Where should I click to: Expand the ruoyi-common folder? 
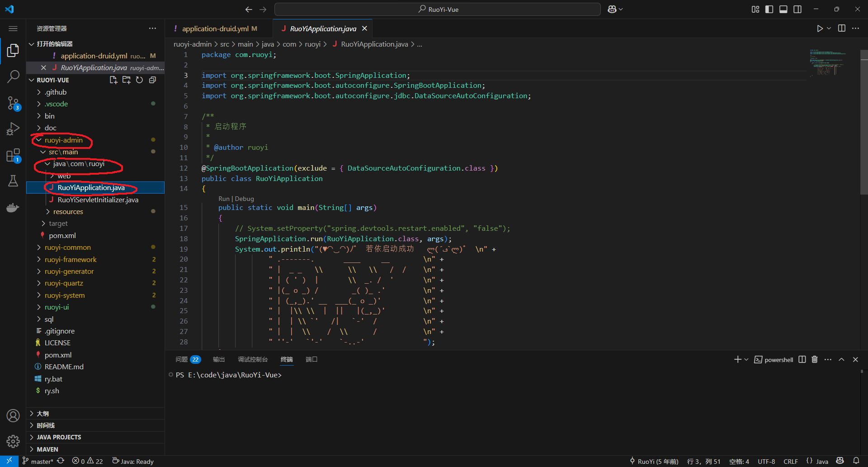(67, 248)
